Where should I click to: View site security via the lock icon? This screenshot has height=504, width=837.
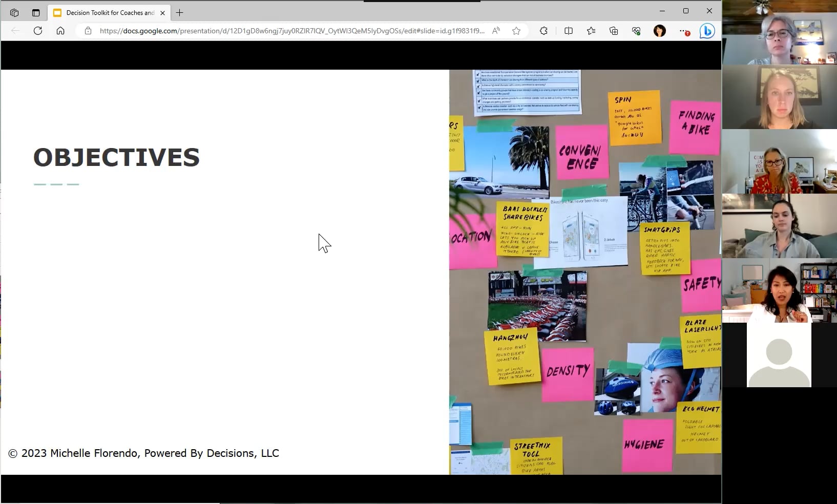click(x=88, y=31)
